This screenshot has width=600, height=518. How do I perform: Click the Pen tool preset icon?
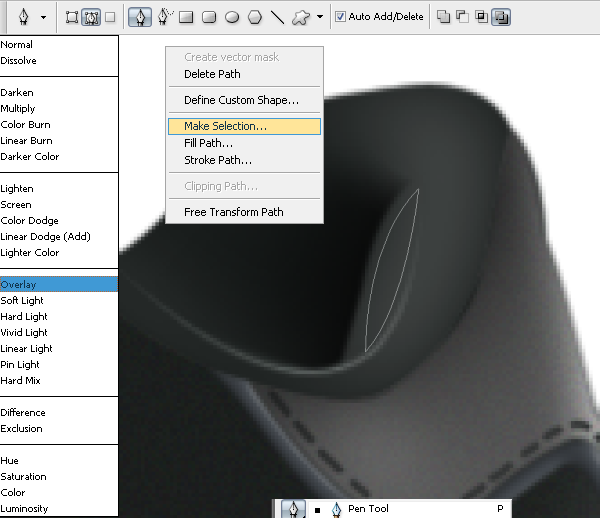tap(24, 17)
